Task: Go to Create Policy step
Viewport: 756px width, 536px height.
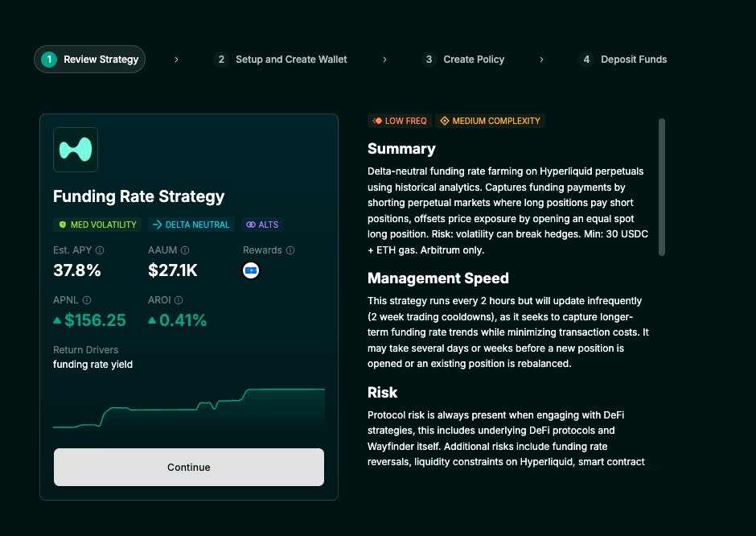Action: [463, 60]
